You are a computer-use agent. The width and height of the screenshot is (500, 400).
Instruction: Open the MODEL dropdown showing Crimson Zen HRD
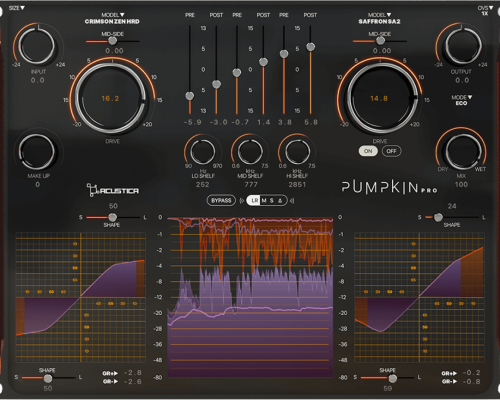point(112,18)
